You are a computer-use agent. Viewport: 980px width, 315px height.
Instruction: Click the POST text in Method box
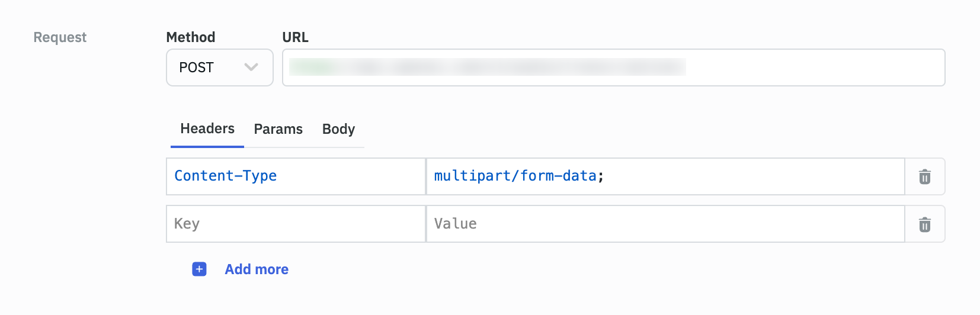coord(196,67)
